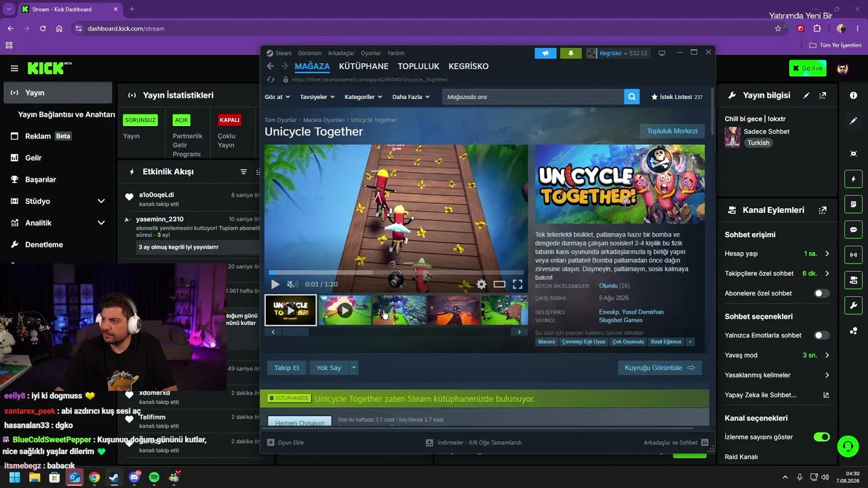Click Kuyruğu Görüntüle button
The height and width of the screenshot is (488, 868).
660,368
